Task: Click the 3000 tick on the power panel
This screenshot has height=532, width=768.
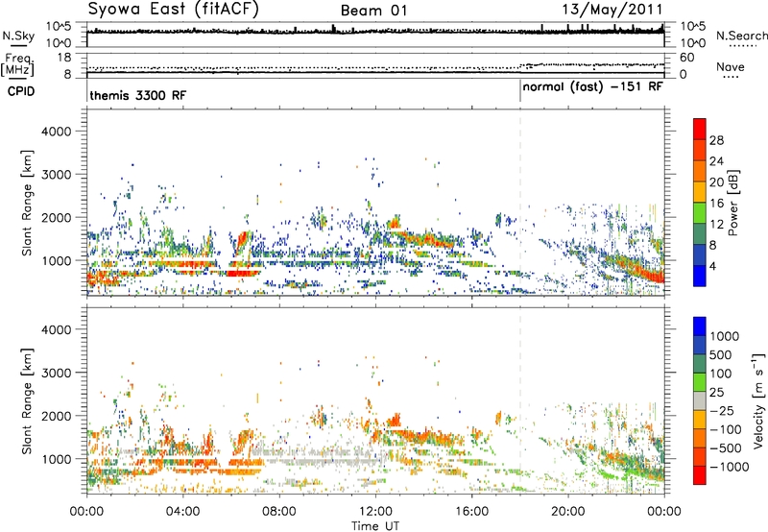Action: click(x=57, y=175)
